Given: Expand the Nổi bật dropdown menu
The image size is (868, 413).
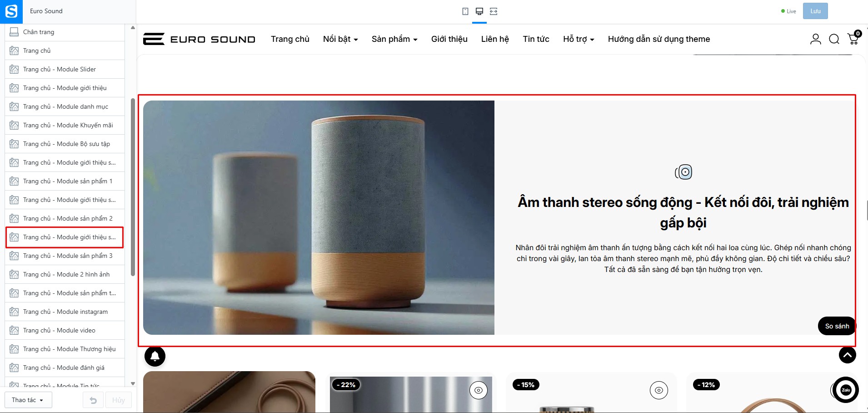Looking at the screenshot, I should click(x=340, y=39).
